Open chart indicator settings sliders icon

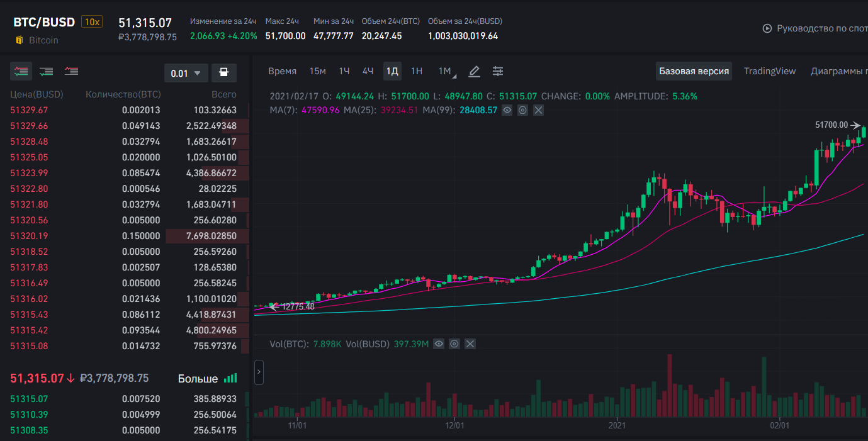498,72
